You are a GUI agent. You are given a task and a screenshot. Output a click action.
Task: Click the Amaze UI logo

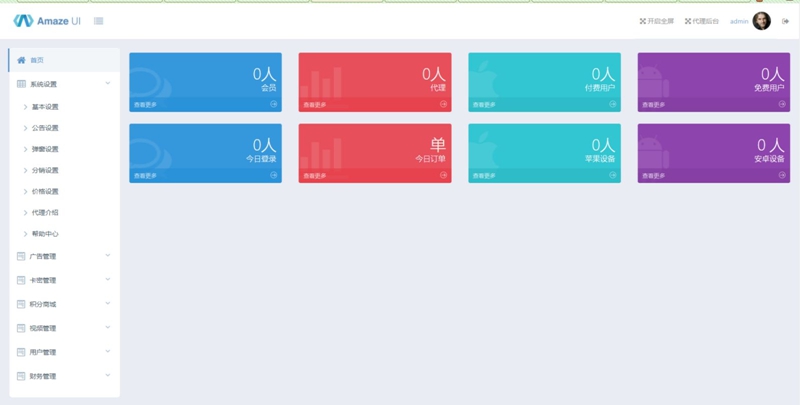point(47,21)
